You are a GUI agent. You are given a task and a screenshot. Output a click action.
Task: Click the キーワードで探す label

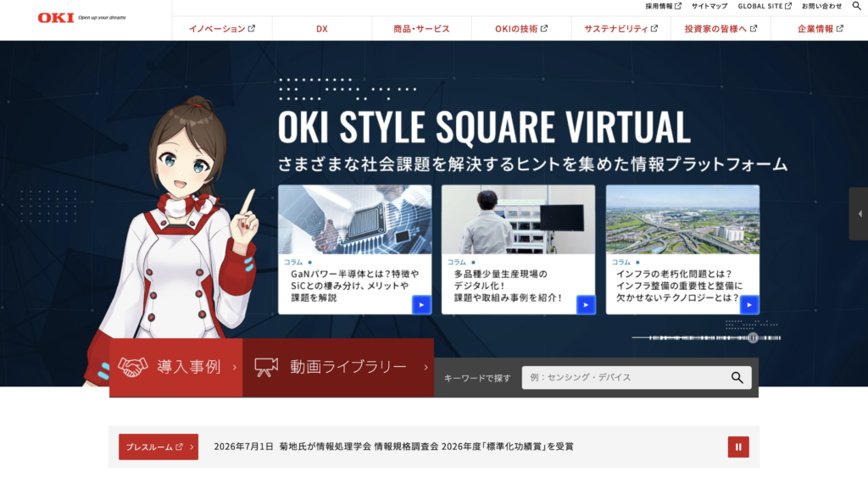click(x=477, y=378)
